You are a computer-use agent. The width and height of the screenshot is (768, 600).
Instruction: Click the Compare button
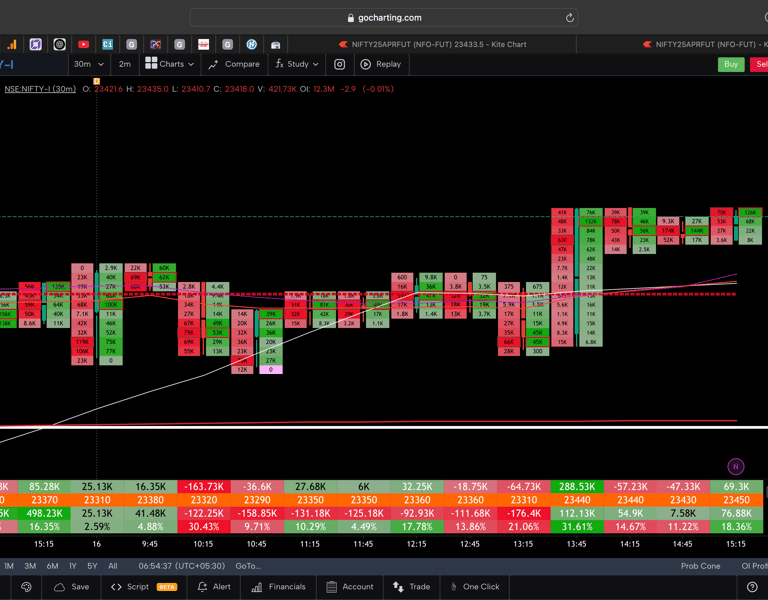234,64
